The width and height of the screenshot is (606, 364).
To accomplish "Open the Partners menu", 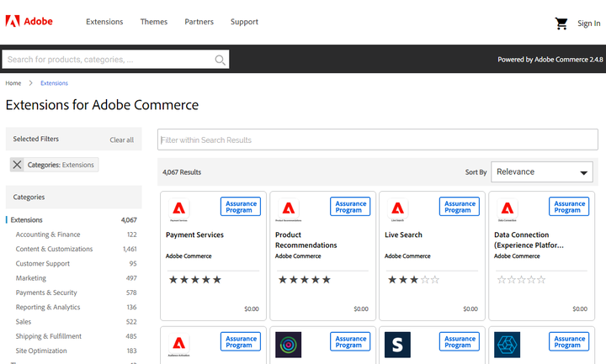I will [x=199, y=22].
